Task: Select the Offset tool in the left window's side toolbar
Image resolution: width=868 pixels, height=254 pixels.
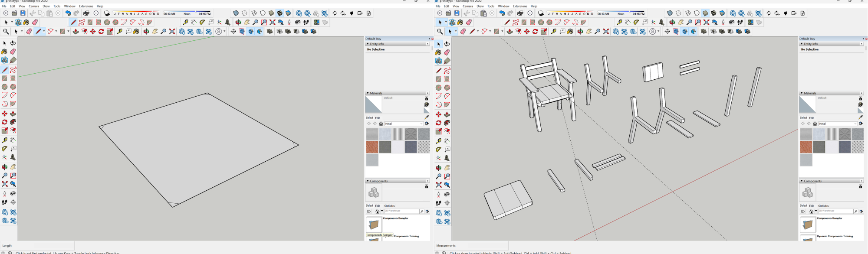Action: (13, 130)
